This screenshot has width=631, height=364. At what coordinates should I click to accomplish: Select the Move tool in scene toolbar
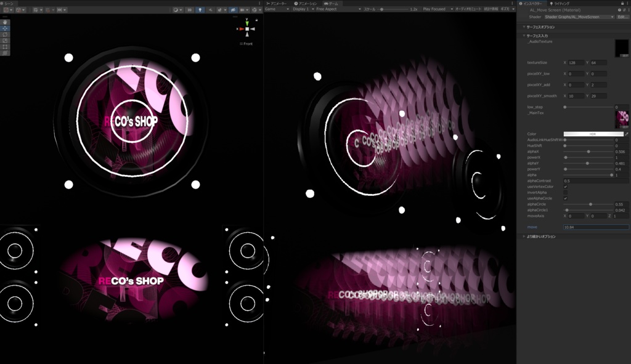(x=5, y=28)
